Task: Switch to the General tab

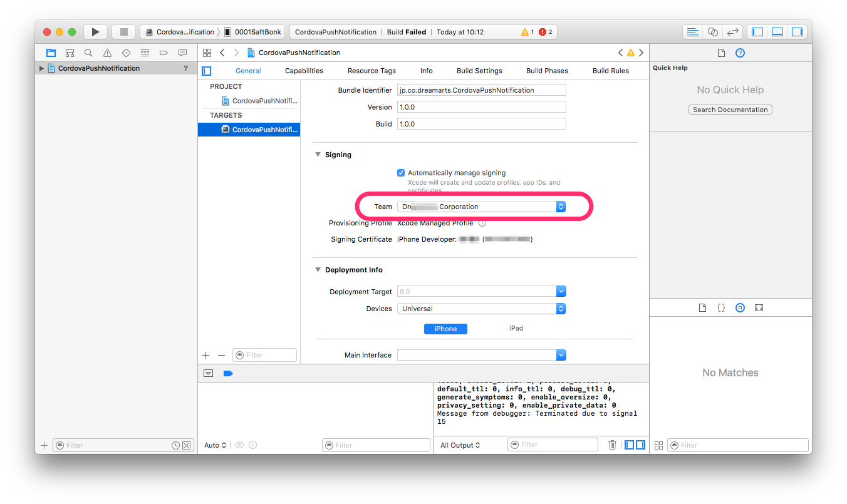Action: (248, 71)
